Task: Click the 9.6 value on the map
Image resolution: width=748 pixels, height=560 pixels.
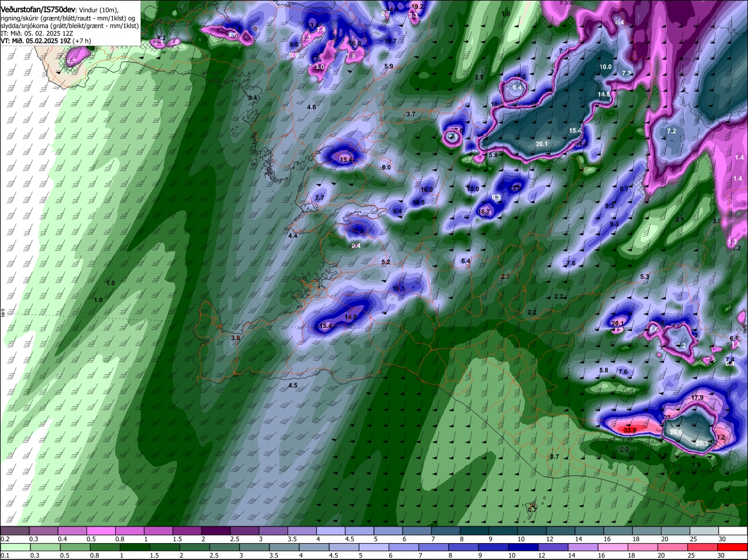Action: coord(294,44)
